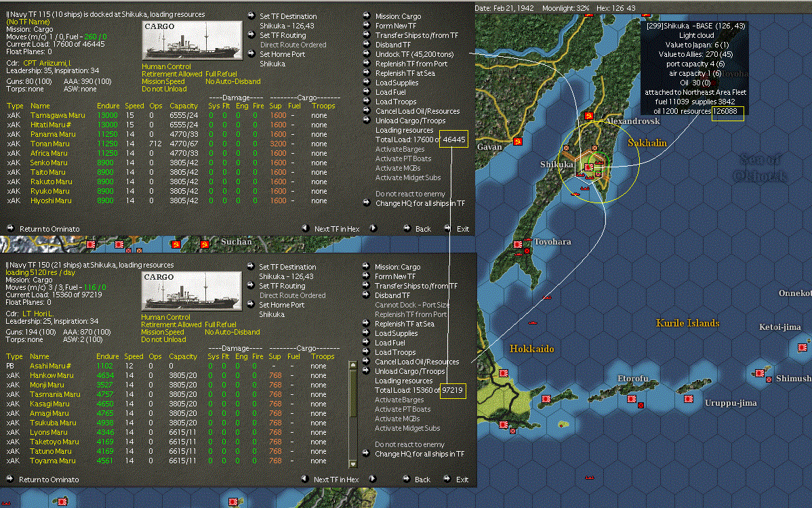
Task: Open ship Tonan Maru in TF 115 list
Action: click(49, 144)
